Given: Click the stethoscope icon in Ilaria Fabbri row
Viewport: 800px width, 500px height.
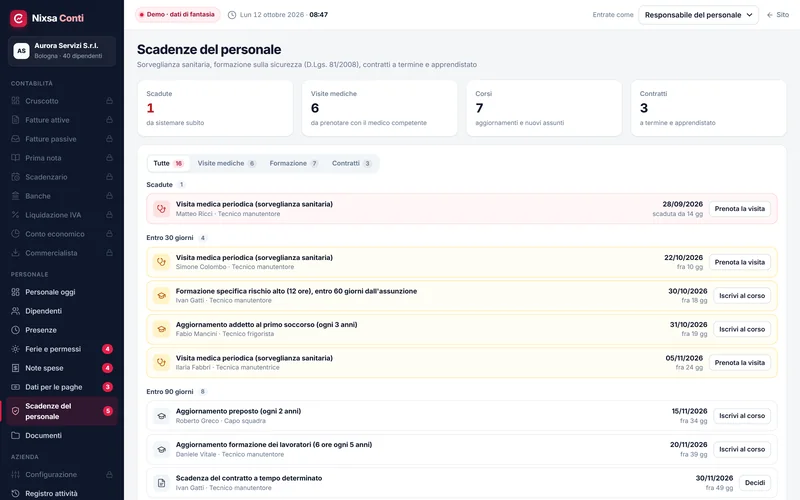Looking at the screenshot, I should pos(161,362).
